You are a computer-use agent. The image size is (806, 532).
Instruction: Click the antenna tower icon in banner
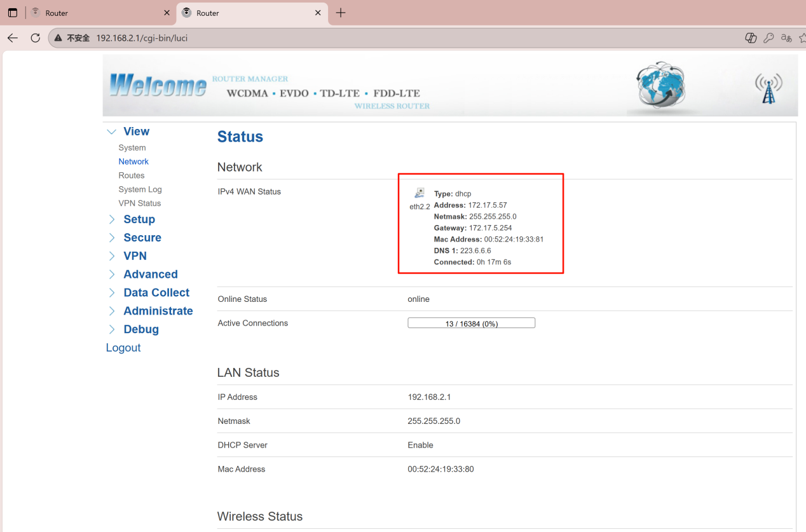768,89
